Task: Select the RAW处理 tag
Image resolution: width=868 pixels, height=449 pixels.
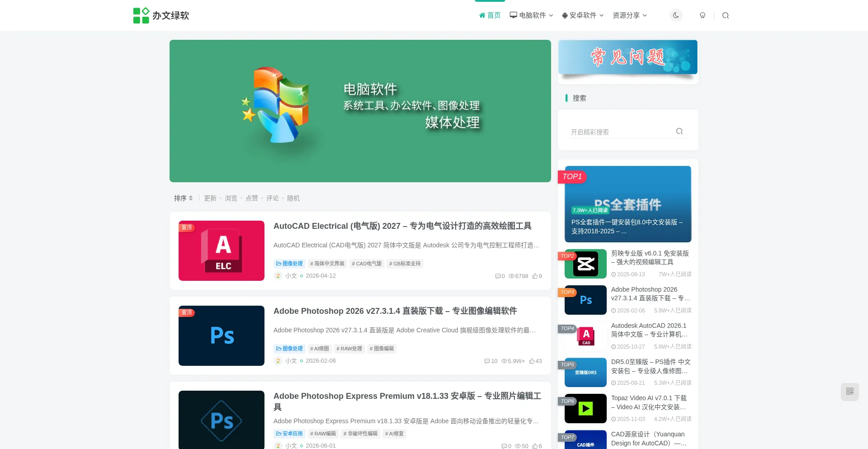Action: (x=349, y=349)
